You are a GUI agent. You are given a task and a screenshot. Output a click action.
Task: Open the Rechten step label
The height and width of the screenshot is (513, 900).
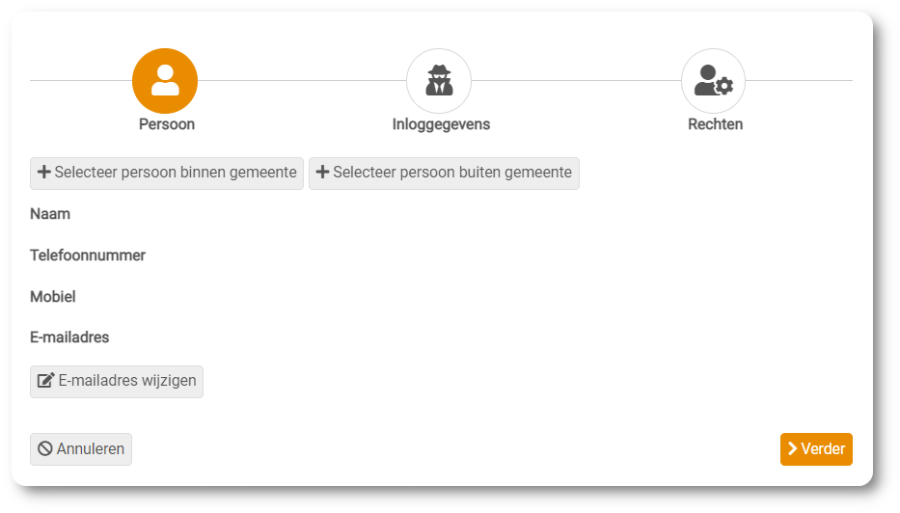715,124
